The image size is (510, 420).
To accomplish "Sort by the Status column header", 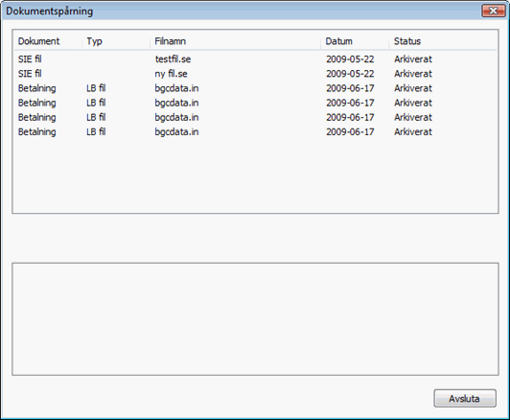I will (443, 41).
